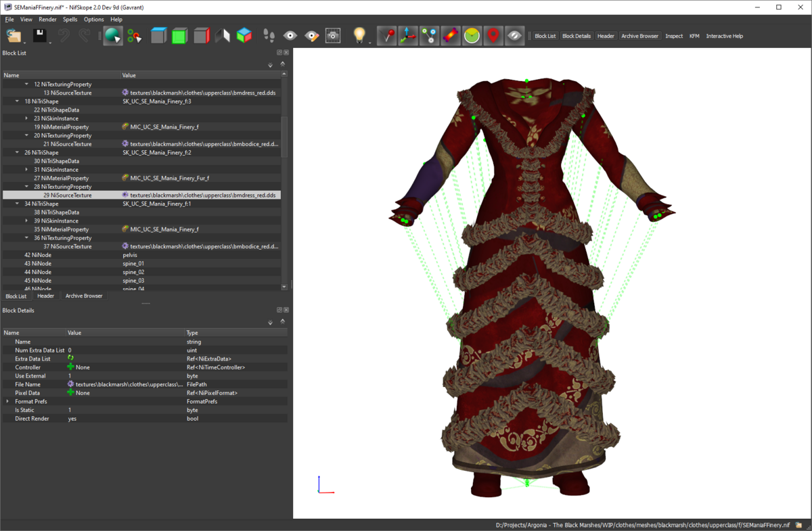
Task: Click the Load file icon
Action: click(x=13, y=36)
